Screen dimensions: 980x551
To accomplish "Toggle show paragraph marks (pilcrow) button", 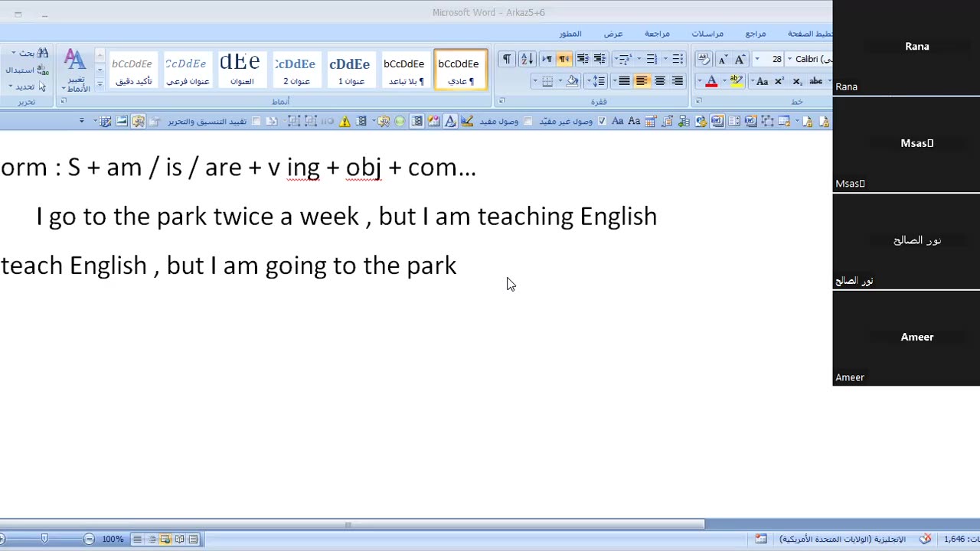I will [507, 59].
